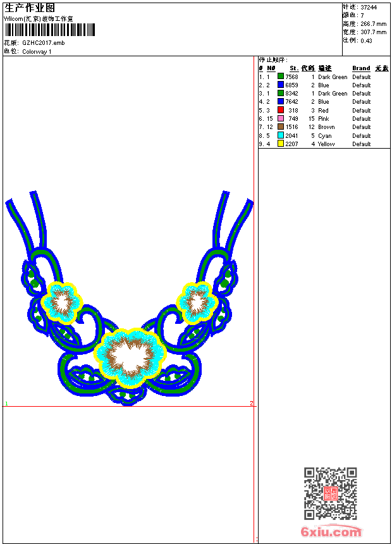
Task: Click the "Cyan" description text
Action: click(x=325, y=135)
